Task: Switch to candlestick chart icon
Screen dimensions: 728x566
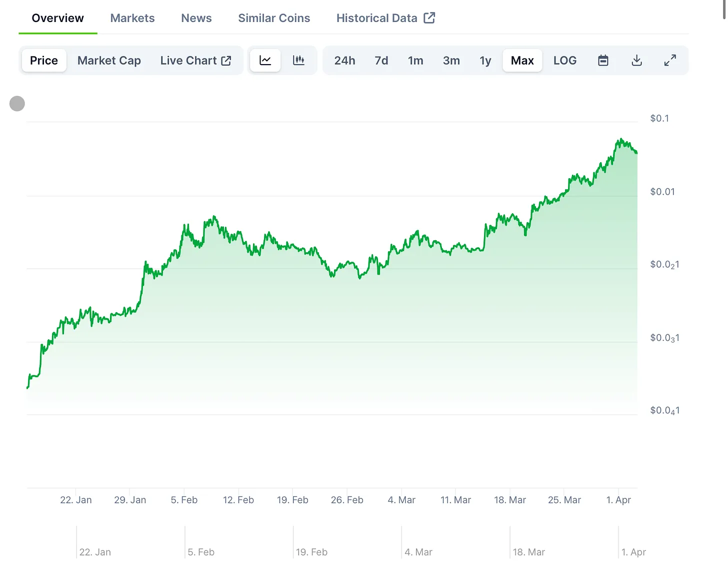Action: click(x=298, y=61)
